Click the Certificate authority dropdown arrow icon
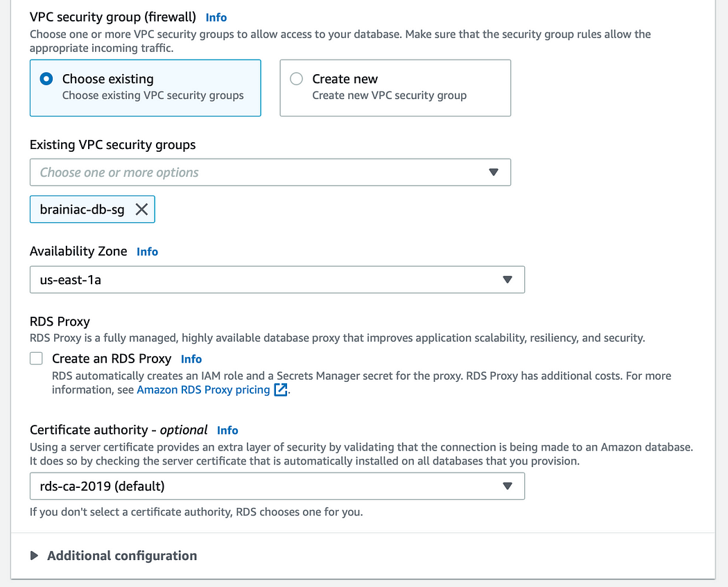 point(508,486)
